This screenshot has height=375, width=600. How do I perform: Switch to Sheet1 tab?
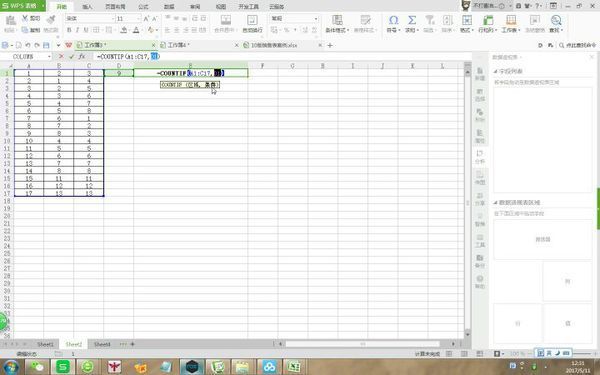tap(46, 344)
